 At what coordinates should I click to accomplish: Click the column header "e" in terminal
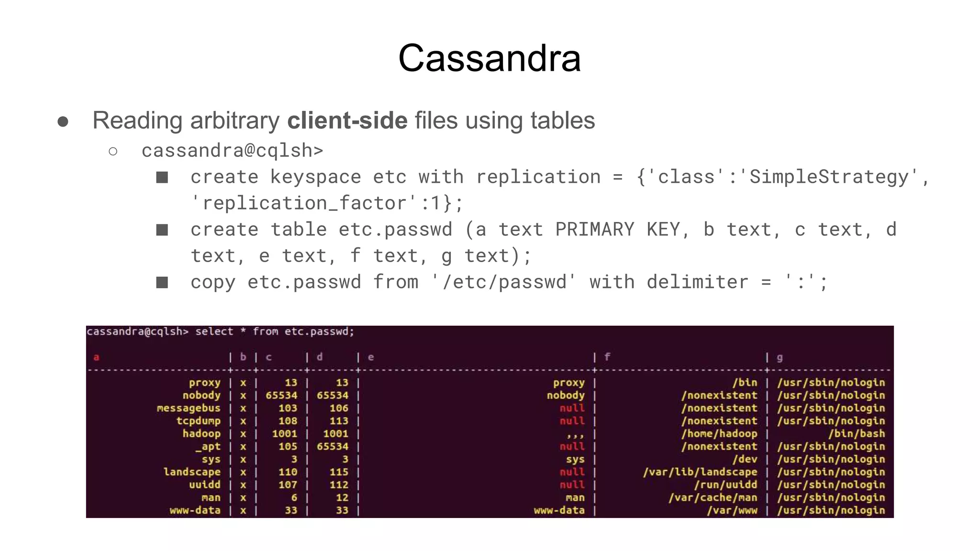[371, 357]
